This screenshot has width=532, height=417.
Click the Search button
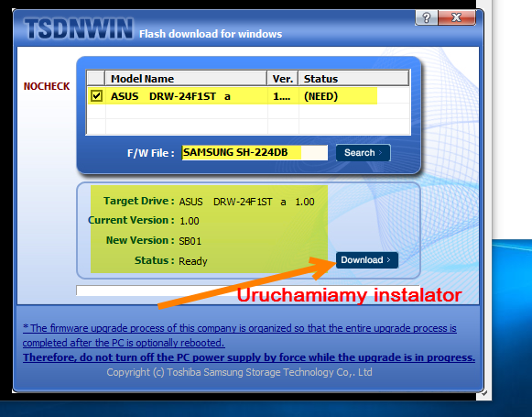pos(363,153)
